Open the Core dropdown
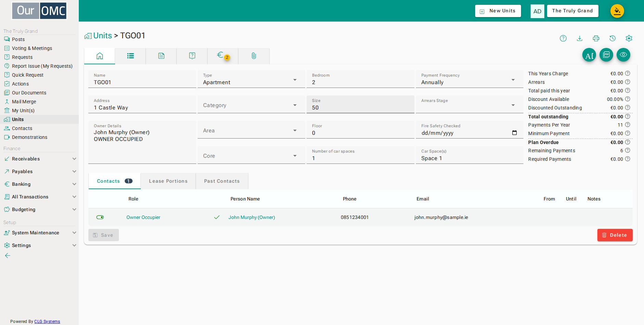 [x=251, y=155]
